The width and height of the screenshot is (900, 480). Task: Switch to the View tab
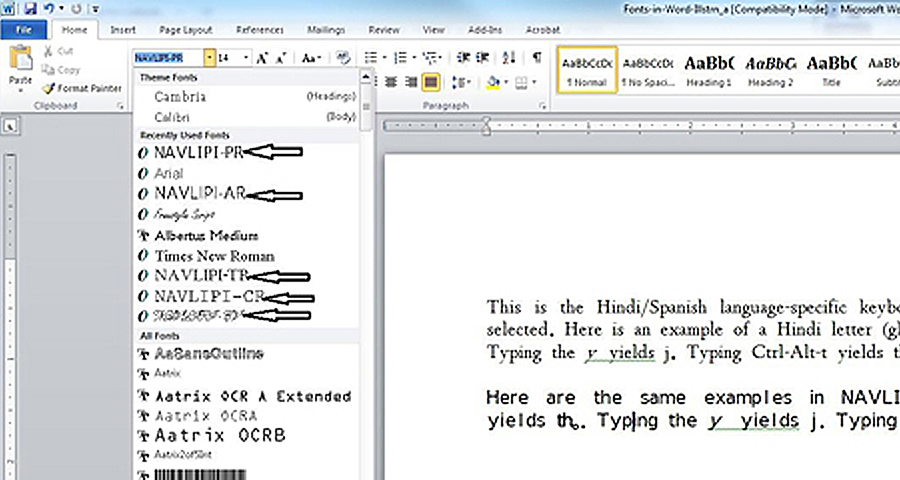click(x=433, y=30)
